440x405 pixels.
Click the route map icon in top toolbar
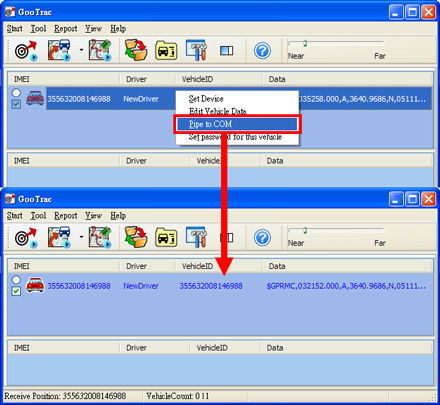[100, 50]
